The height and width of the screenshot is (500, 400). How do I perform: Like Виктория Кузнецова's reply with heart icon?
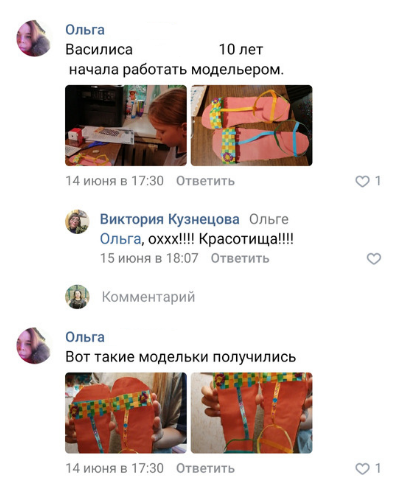point(374,259)
